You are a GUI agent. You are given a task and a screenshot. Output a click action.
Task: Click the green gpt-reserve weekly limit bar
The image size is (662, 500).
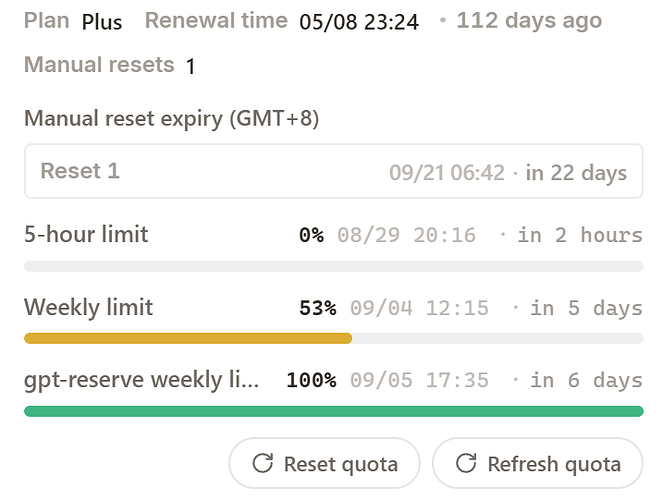334,411
